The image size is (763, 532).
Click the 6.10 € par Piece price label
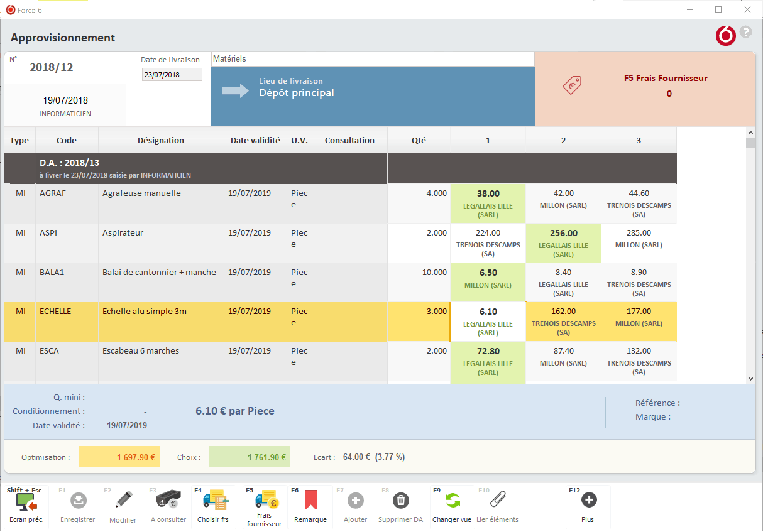[x=235, y=411]
